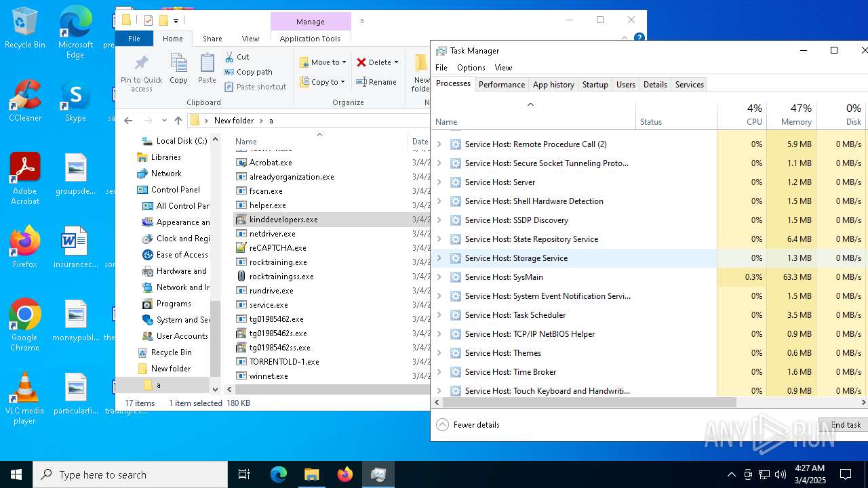The image size is (868, 488).
Task: Click Firefox taskbar icon
Action: [x=344, y=474]
